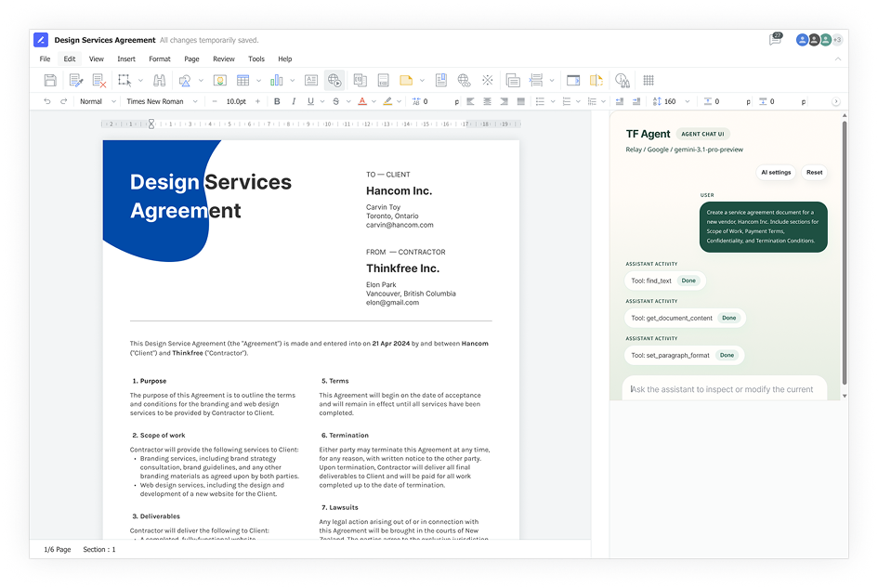Screen dimensions: 878x588
Task: Click the document with red X icon
Action: pos(99,80)
